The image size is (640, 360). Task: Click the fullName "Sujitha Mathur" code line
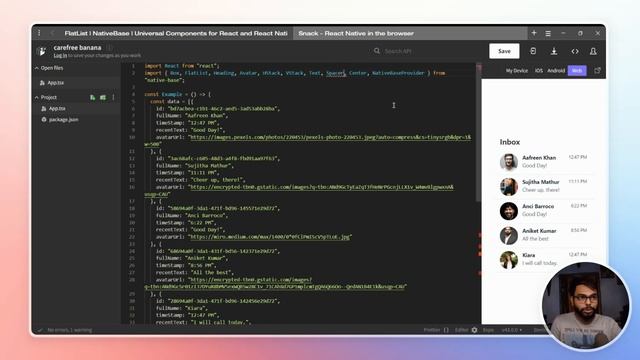[x=194, y=166]
